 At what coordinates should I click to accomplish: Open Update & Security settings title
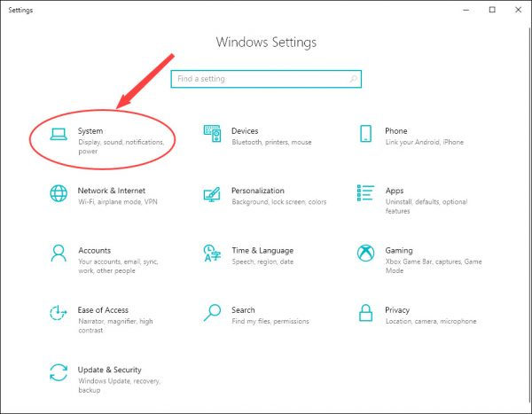point(109,370)
